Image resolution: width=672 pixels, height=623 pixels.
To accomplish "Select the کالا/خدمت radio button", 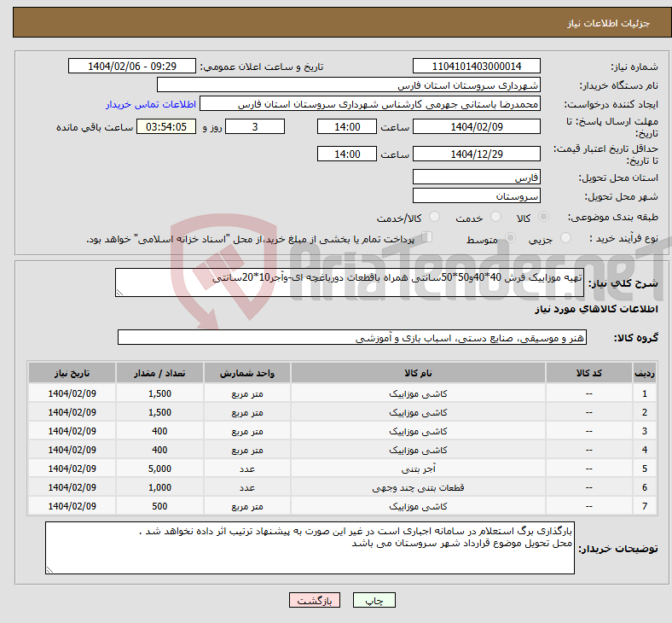I will coord(434,217).
